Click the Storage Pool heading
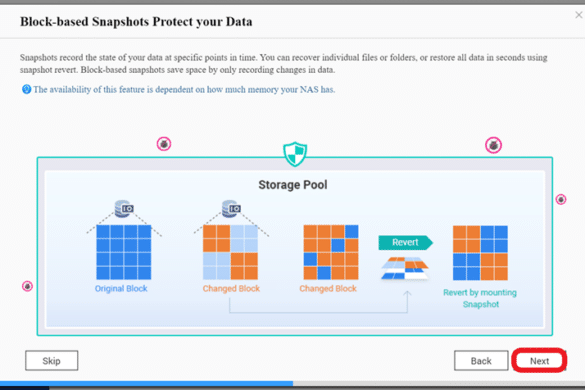 (293, 185)
